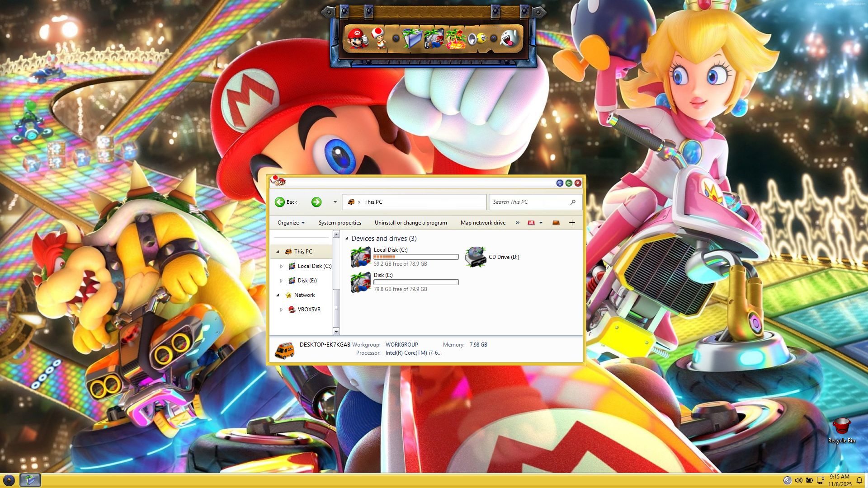
Task: Click the palm-tree folder dock icon
Action: point(412,39)
